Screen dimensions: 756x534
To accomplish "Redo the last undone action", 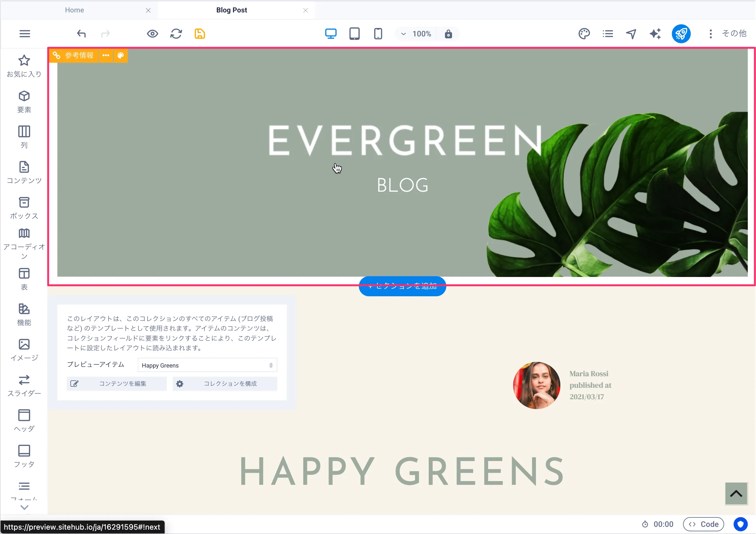I will (x=105, y=34).
